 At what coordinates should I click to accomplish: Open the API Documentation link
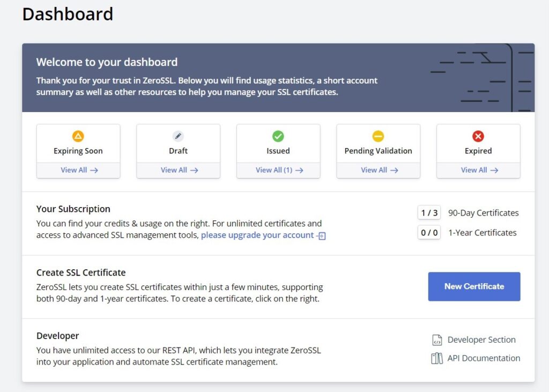pos(484,358)
